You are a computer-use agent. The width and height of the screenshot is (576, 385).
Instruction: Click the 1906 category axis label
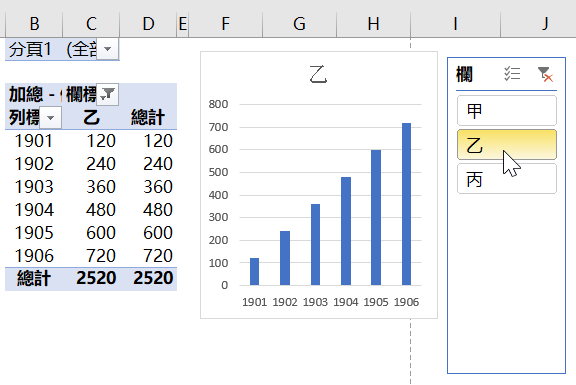coord(406,302)
